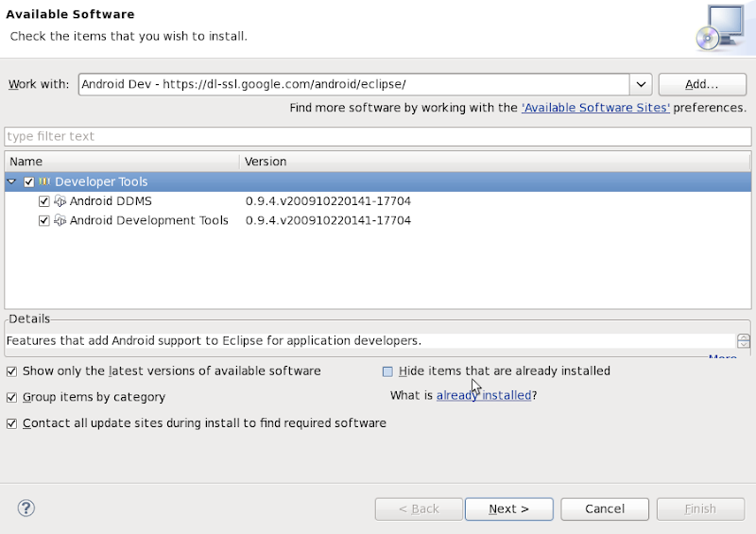
Task: Uncheck Android Development Tools checkbox
Action: [44, 220]
